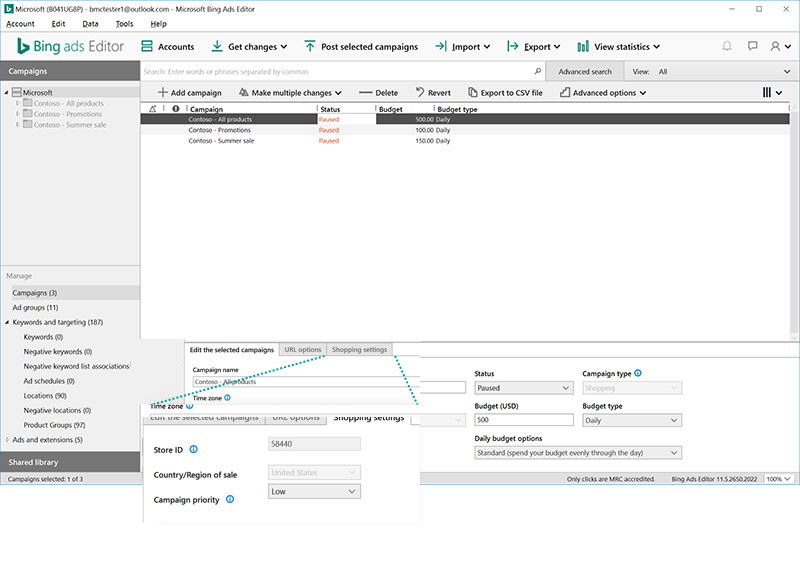Screen dimensions: 800x576
Task: Click the search magnifier icon
Action: [x=537, y=71]
